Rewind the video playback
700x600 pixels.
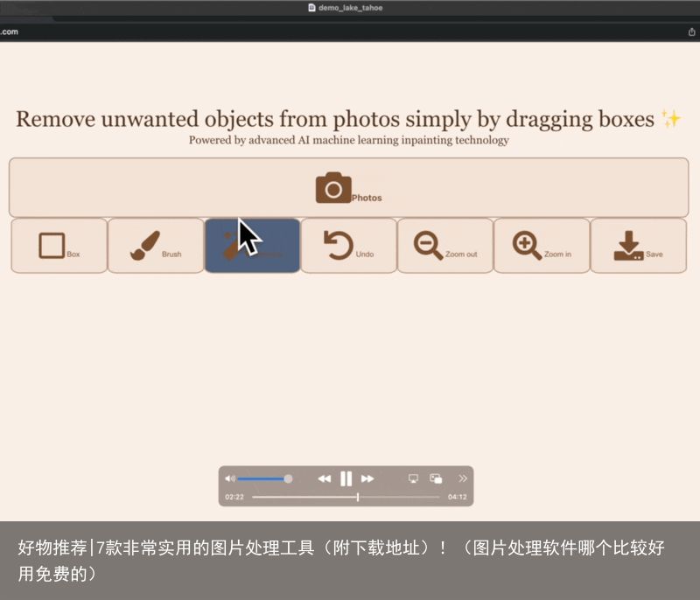point(325,478)
